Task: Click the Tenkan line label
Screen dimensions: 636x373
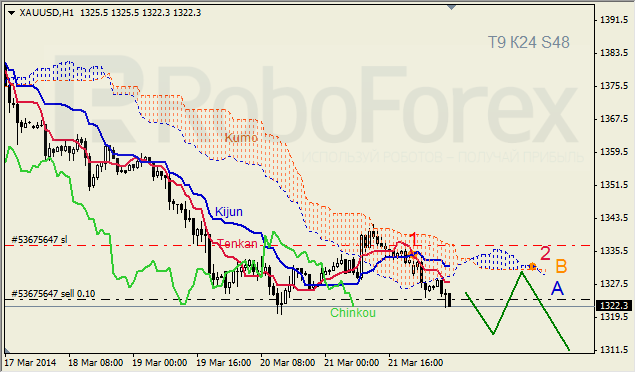Action: [x=237, y=244]
